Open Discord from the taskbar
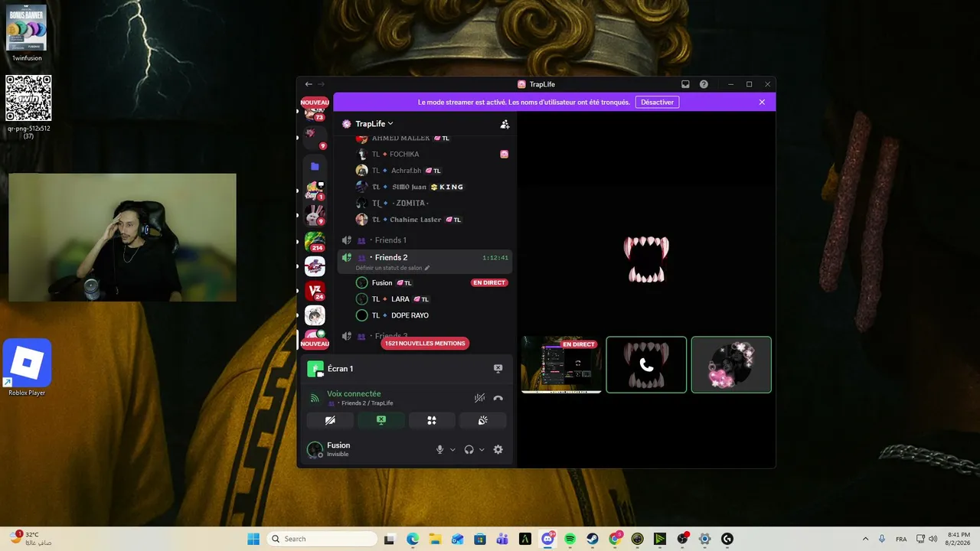 [547, 539]
